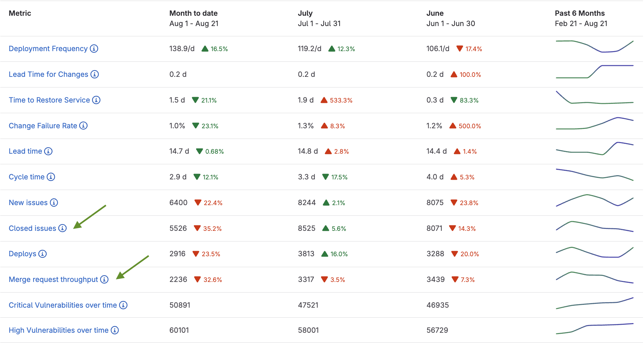Click the Deploys value 2916
This screenshot has height=344, width=644.
178,254
